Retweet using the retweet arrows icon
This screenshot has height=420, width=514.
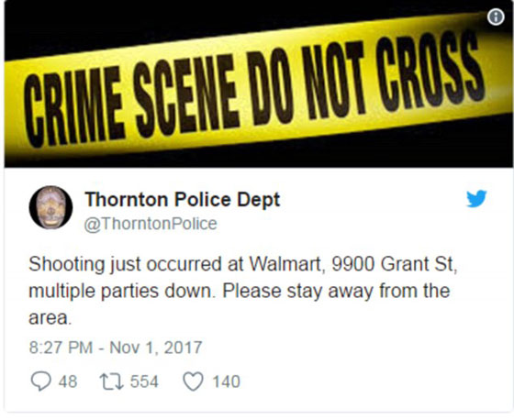(112, 382)
